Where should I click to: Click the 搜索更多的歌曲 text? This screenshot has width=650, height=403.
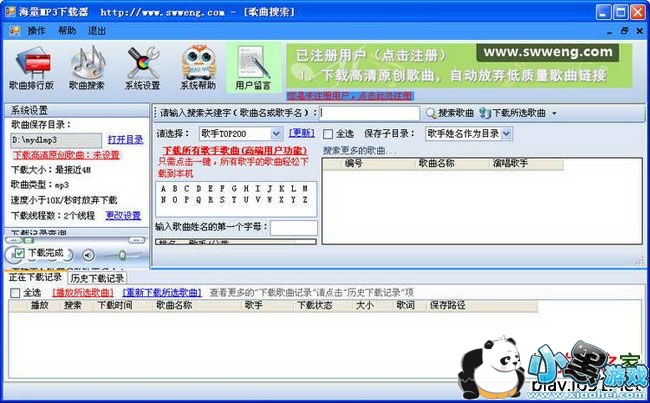(x=359, y=151)
